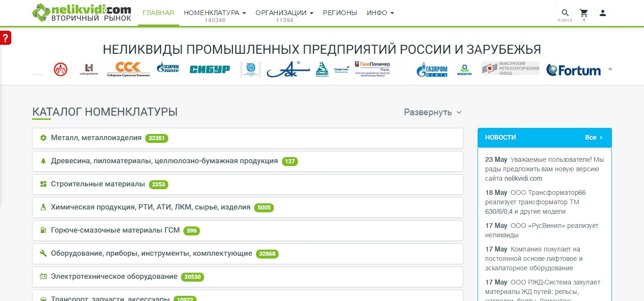Click the Fortum company logo
Screen dimensions: 644x301
(x=573, y=70)
